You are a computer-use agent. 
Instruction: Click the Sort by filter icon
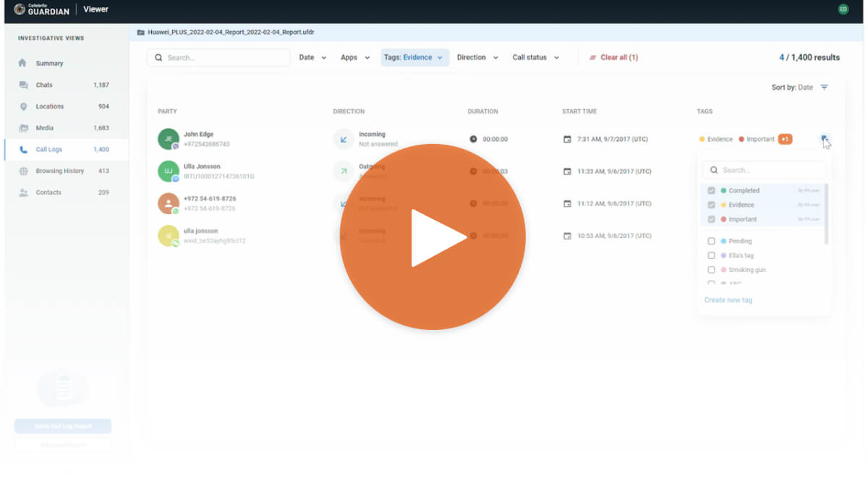pos(824,88)
